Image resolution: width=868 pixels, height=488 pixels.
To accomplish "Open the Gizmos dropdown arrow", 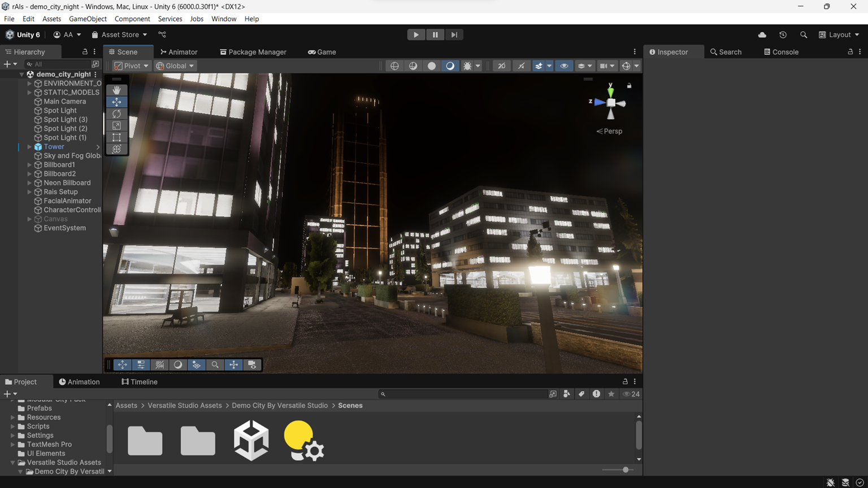I will click(x=636, y=66).
